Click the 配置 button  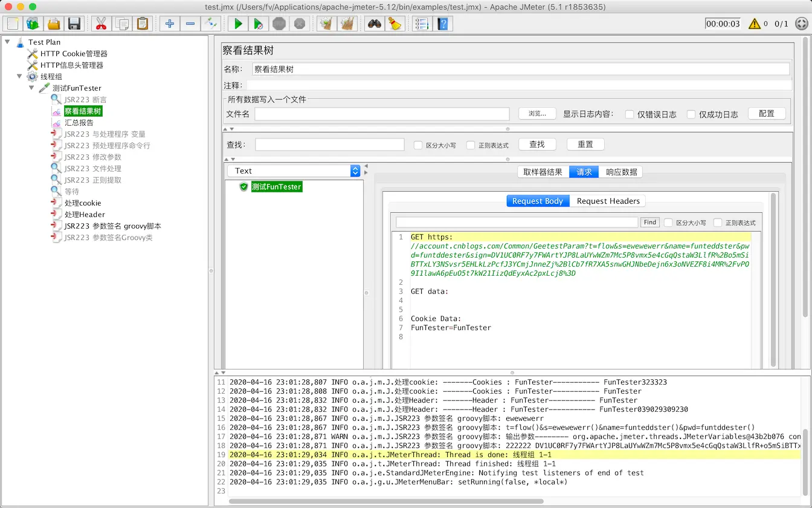pyautogui.click(x=767, y=114)
